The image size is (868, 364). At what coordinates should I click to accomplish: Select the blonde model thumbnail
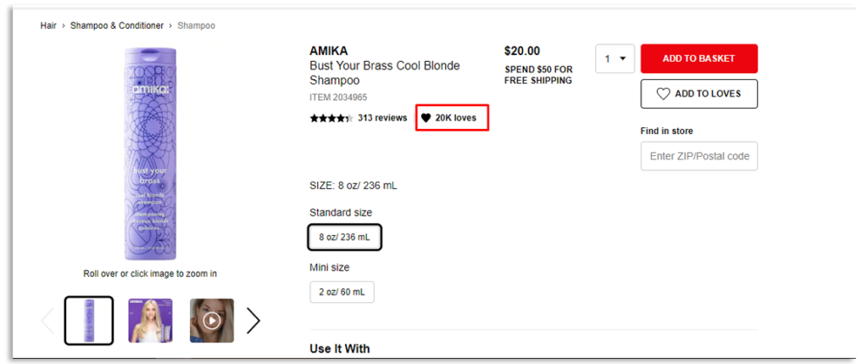(x=150, y=321)
